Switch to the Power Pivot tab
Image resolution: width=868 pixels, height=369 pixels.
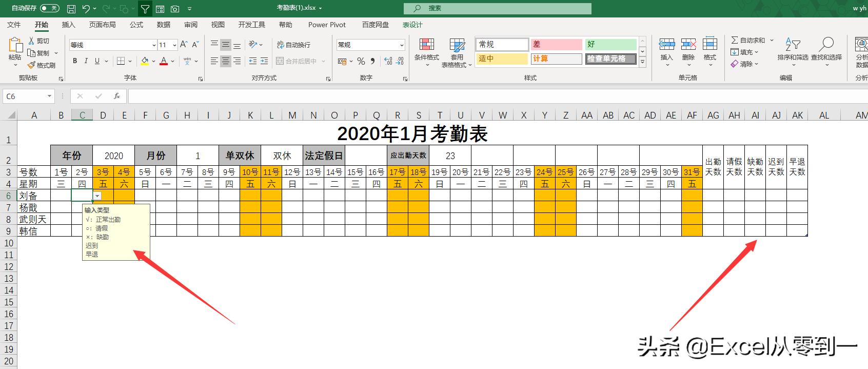(x=327, y=25)
